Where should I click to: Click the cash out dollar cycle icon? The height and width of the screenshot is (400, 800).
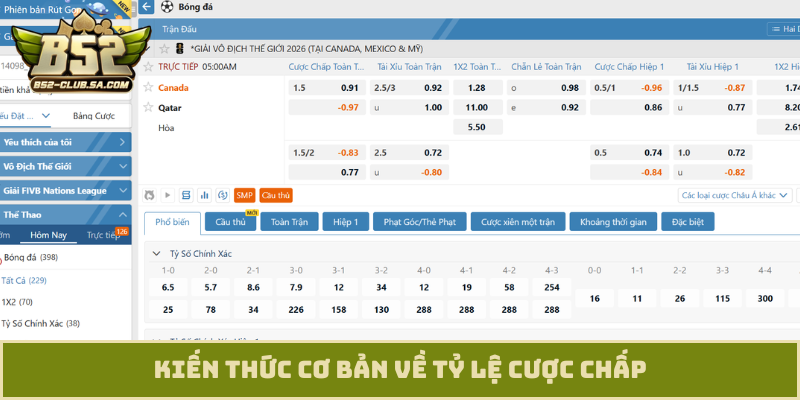[x=222, y=195]
